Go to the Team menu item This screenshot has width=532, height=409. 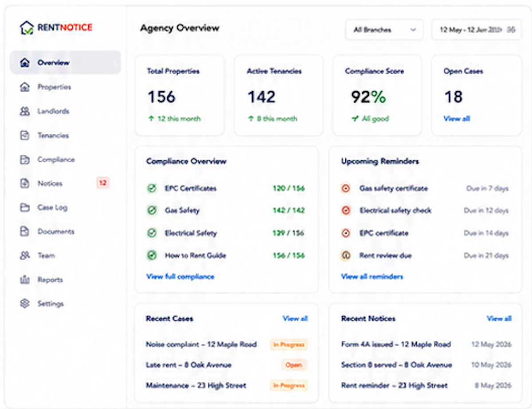pos(66,256)
